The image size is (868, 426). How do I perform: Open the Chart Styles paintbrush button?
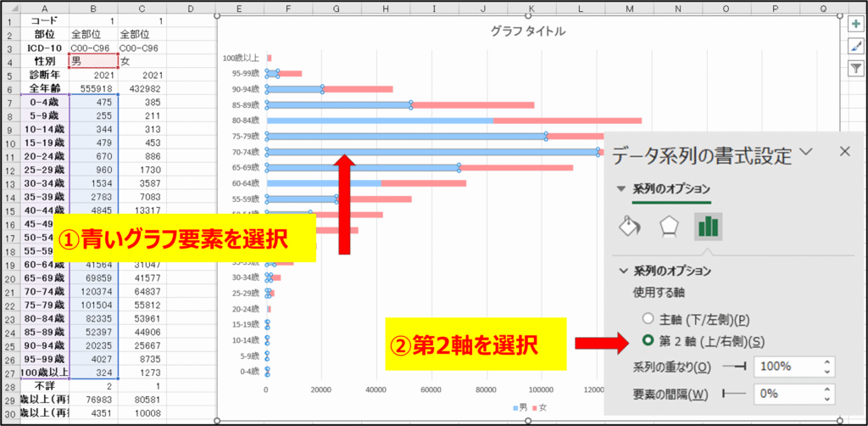854,48
